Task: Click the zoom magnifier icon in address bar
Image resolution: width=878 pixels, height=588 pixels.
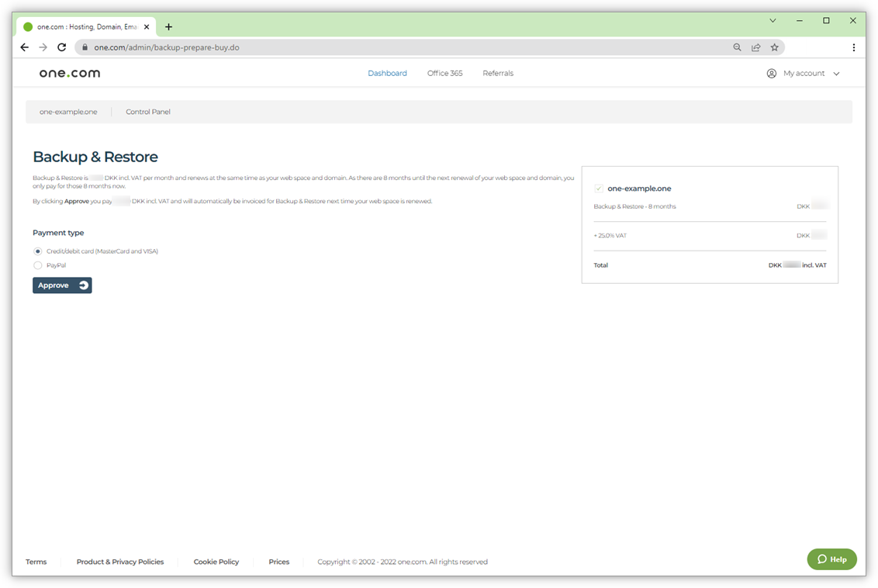Action: pyautogui.click(x=737, y=47)
